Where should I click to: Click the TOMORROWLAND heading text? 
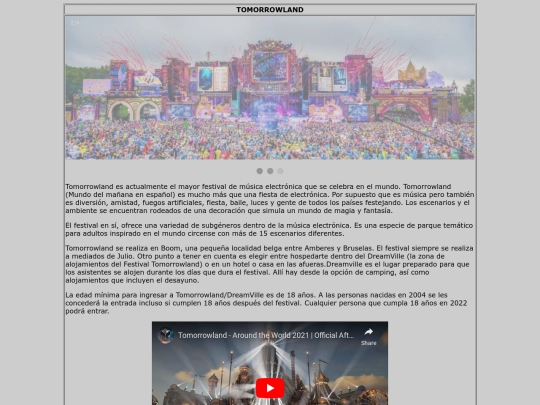click(x=270, y=10)
